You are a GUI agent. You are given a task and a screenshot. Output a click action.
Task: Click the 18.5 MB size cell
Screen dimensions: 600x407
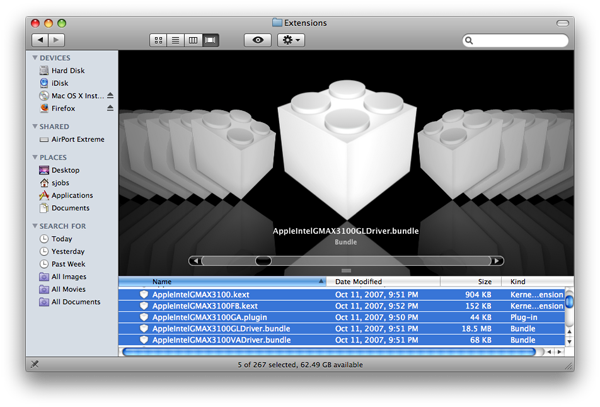point(476,329)
